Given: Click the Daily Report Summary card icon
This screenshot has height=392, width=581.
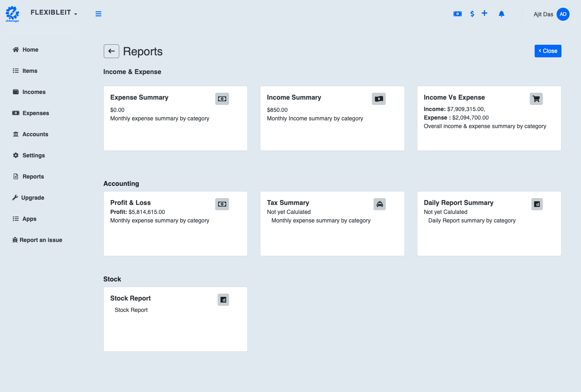Looking at the screenshot, I should 537,204.
